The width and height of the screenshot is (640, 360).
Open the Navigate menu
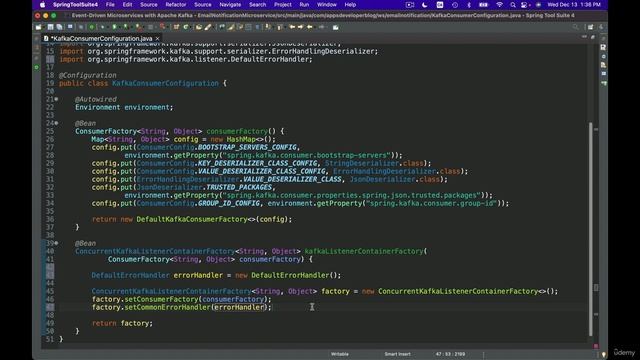pyautogui.click(x=230, y=4)
